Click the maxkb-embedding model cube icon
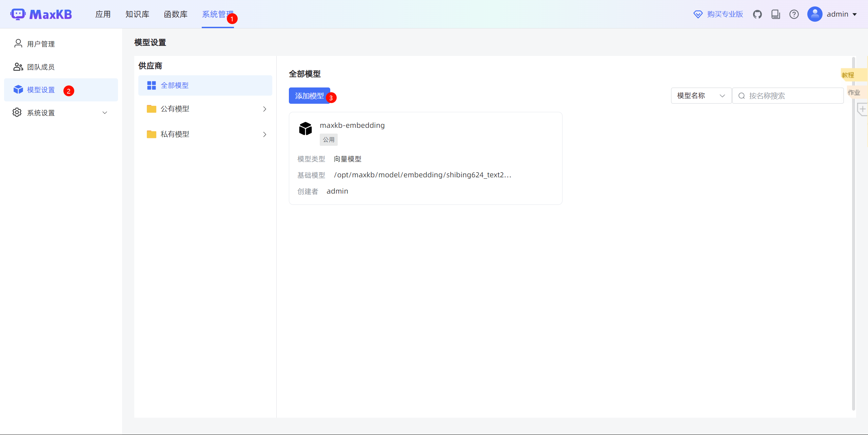Image resolution: width=868 pixels, height=435 pixels. (305, 129)
